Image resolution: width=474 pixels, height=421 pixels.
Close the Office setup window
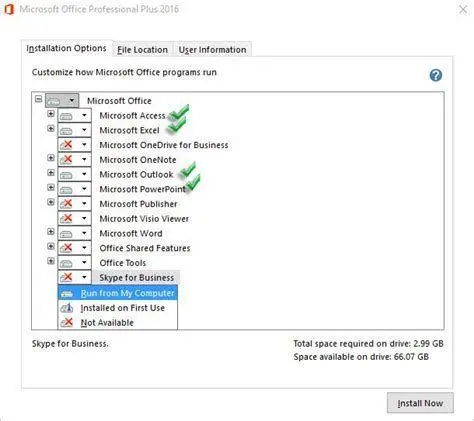point(463,9)
